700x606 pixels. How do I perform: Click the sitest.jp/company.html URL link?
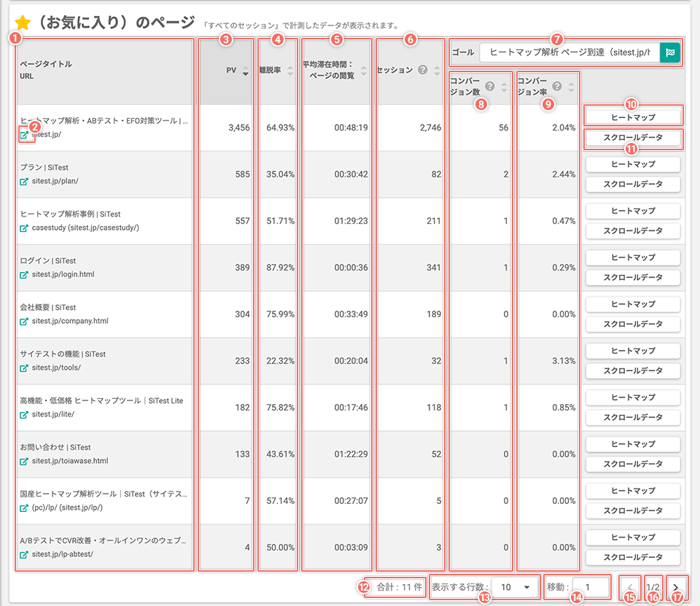70,321
